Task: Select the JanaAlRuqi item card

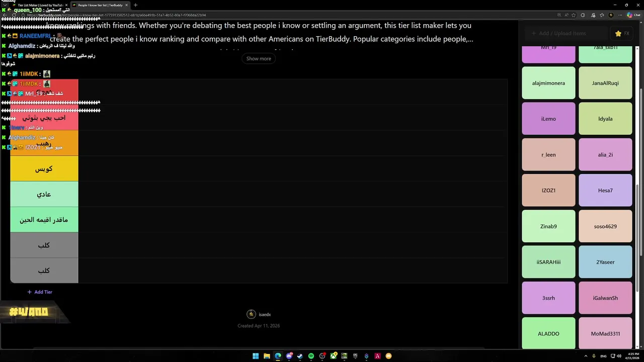Action: click(605, 83)
